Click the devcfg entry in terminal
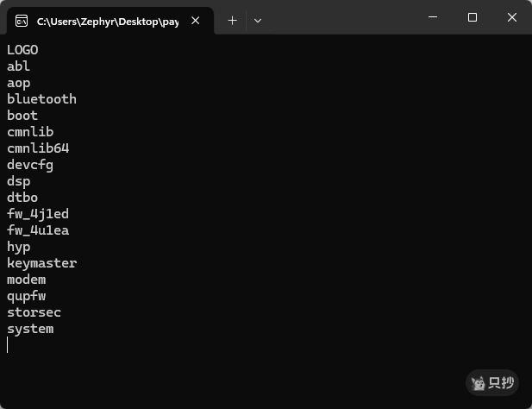 point(30,165)
